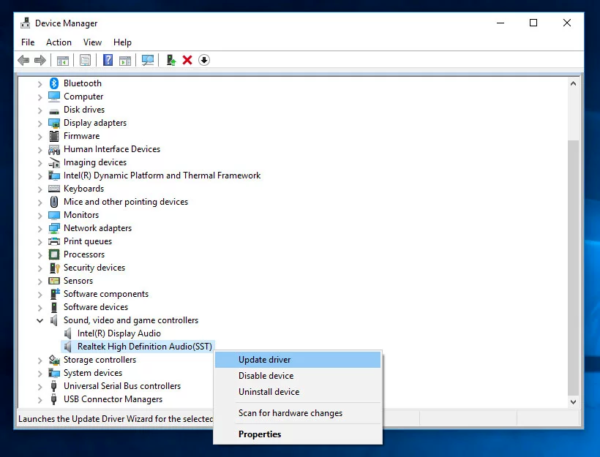Open the Action menu
600x457 pixels.
[x=59, y=42]
